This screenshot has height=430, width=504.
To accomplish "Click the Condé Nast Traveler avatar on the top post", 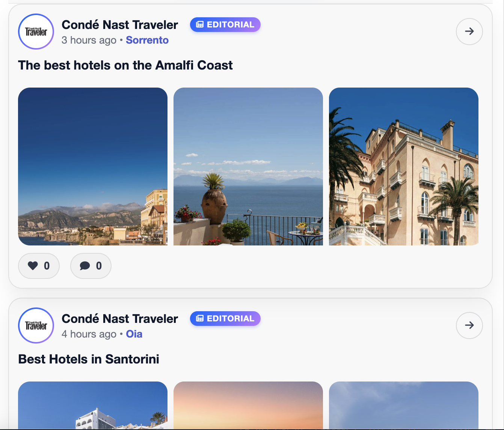I will point(36,32).
